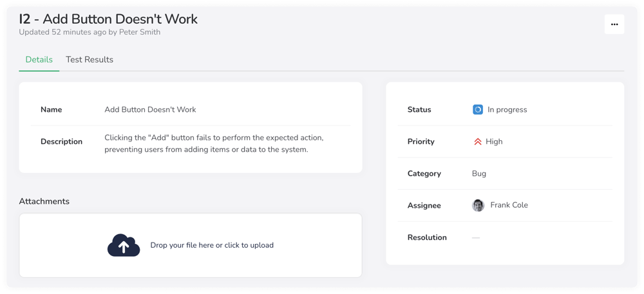Open the three-dot more options menu
The height and width of the screenshot is (294, 644).
[614, 24]
